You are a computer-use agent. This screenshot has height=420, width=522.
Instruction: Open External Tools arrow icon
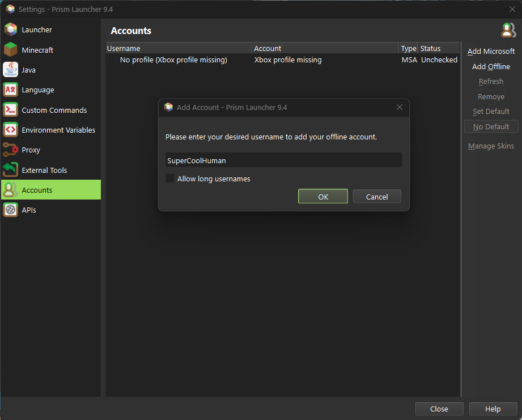[11, 170]
